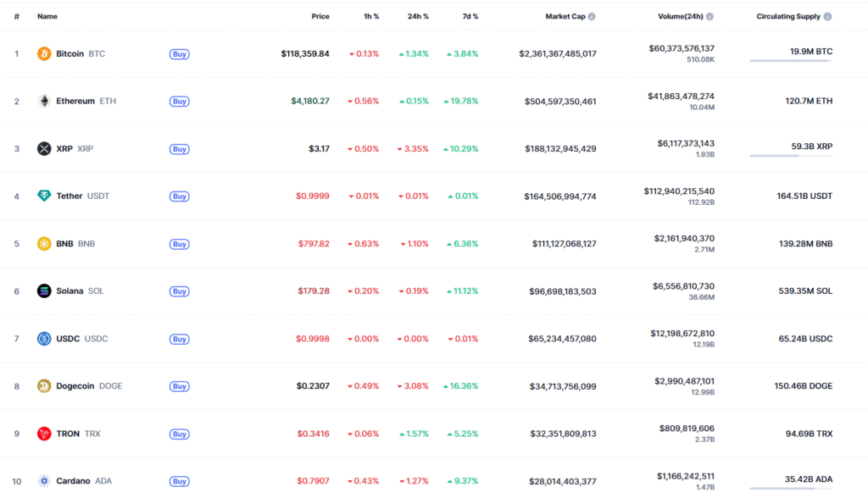The height and width of the screenshot is (498, 868).
Task: Open the Cardano name link
Action: [x=73, y=481]
